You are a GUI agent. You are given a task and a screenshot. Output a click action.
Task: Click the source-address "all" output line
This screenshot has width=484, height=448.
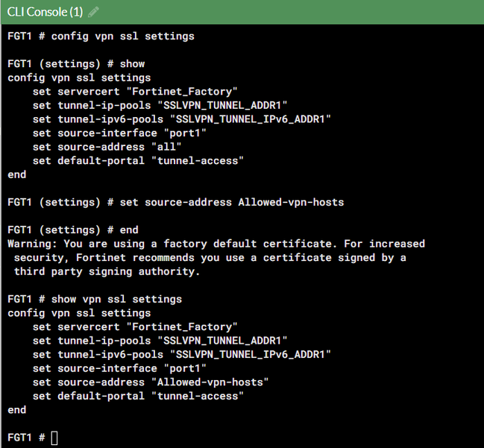(x=107, y=147)
